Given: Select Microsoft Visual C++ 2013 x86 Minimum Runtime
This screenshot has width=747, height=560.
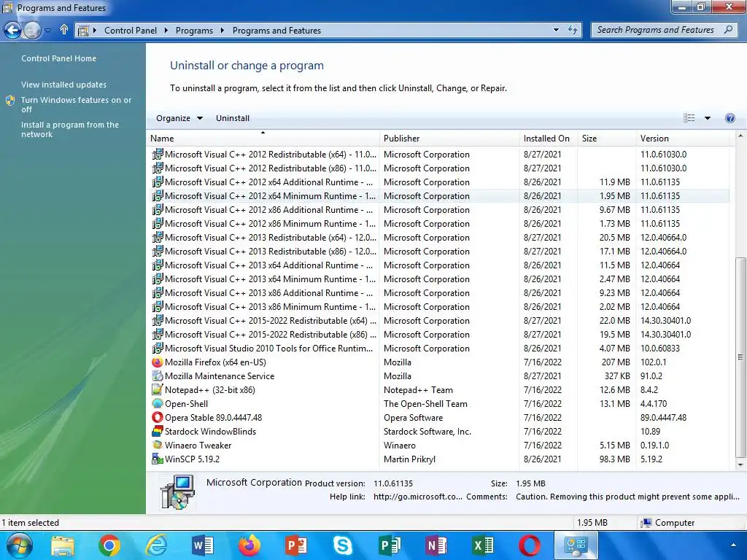Looking at the screenshot, I should click(x=270, y=307).
